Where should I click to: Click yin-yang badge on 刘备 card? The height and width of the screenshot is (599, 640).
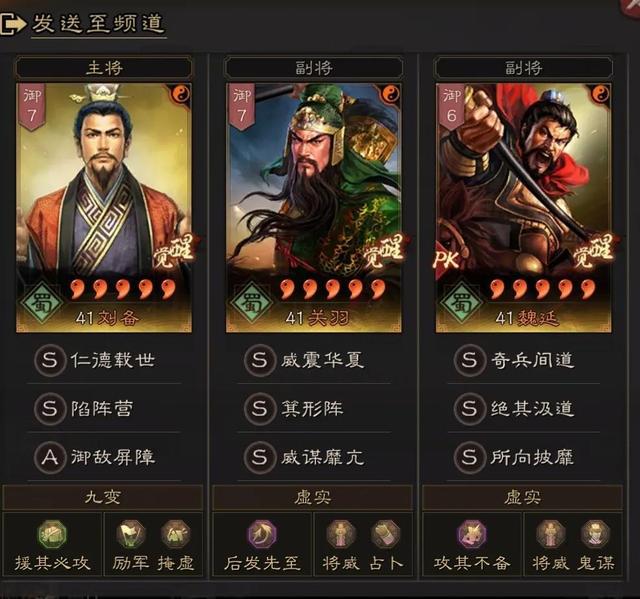click(x=180, y=94)
